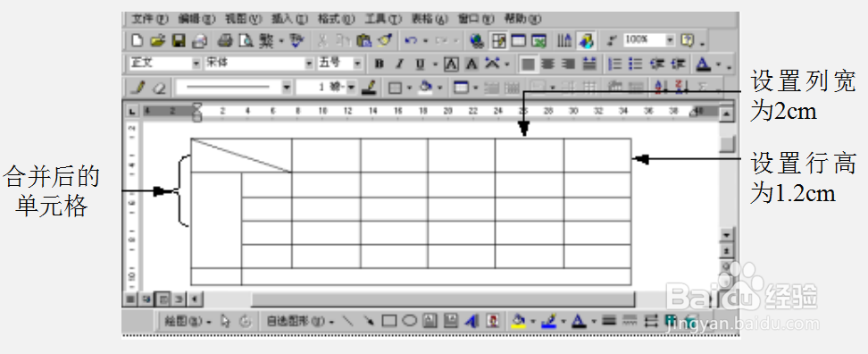Sort table ascending
Screen dimensions: 868x354
(x=662, y=87)
